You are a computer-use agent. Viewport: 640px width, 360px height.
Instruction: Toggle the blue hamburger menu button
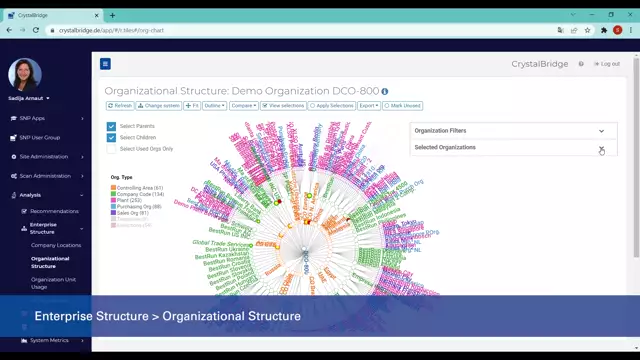point(105,64)
